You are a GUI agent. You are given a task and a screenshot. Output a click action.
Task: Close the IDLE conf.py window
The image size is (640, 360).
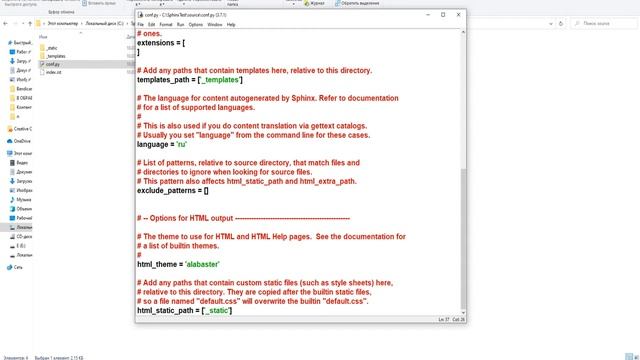click(458, 15)
